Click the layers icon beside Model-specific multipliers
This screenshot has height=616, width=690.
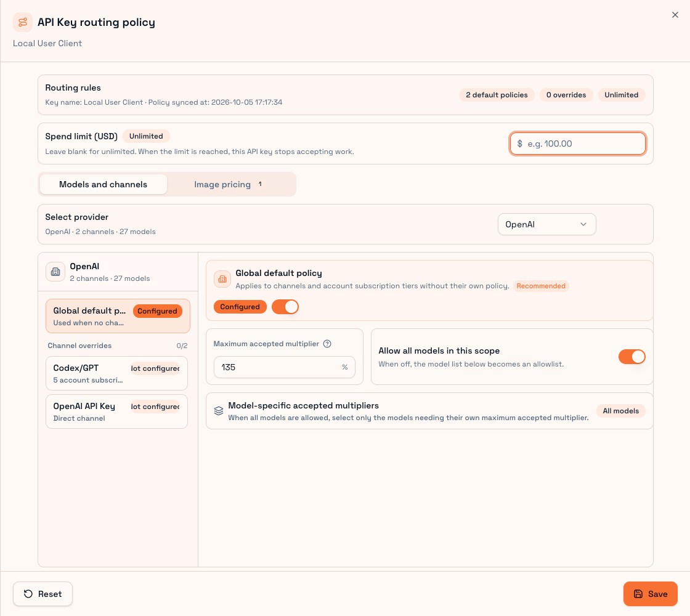pyautogui.click(x=219, y=411)
